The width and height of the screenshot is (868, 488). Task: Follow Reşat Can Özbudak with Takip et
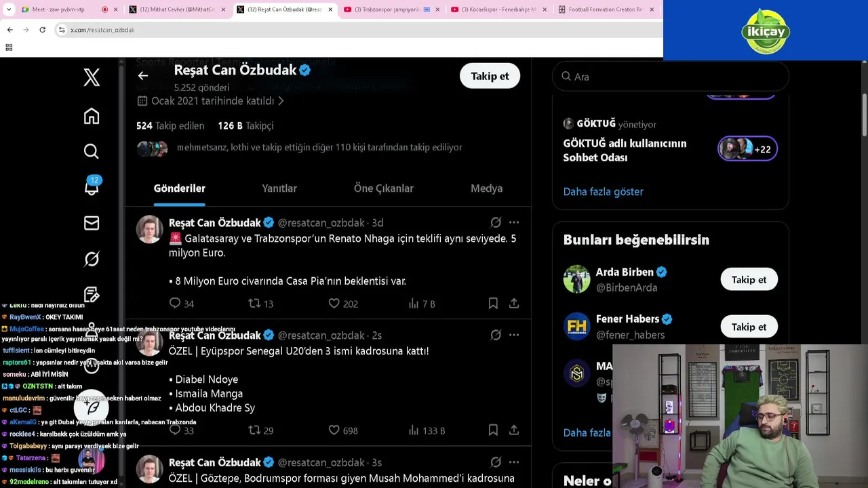[490, 76]
